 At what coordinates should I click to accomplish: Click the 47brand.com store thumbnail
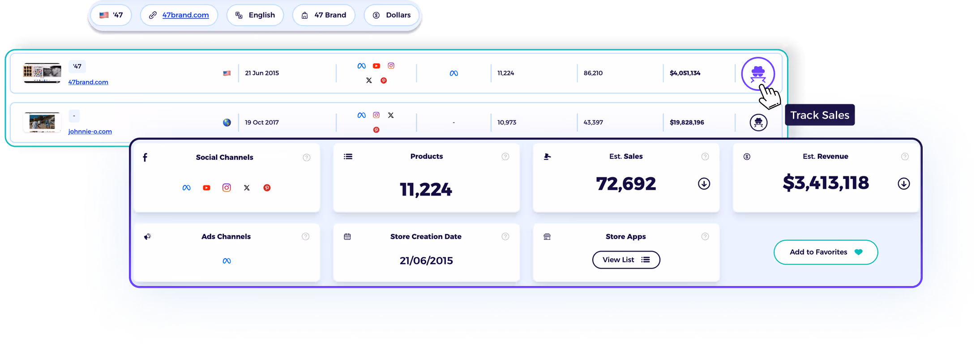[42, 73]
